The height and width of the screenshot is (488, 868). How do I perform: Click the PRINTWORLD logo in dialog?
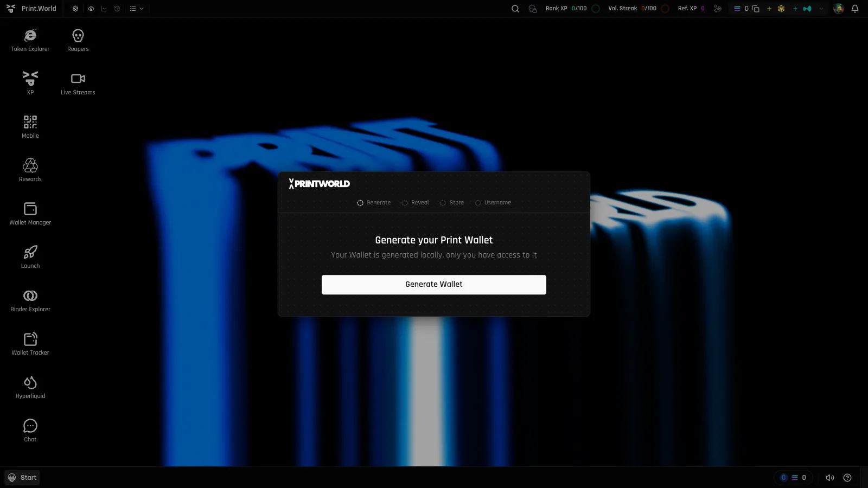tap(320, 184)
